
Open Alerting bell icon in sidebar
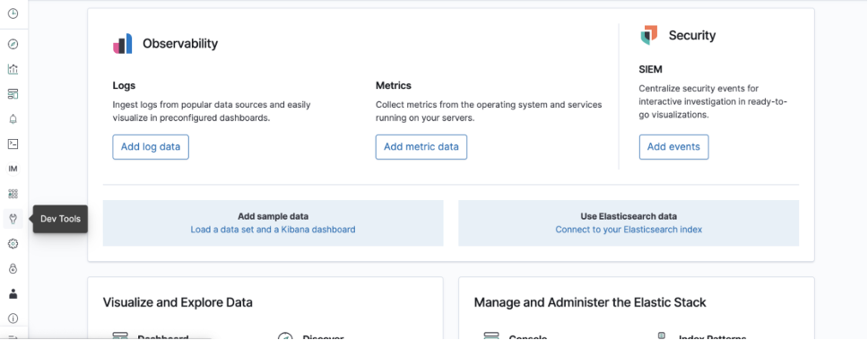[13, 118]
